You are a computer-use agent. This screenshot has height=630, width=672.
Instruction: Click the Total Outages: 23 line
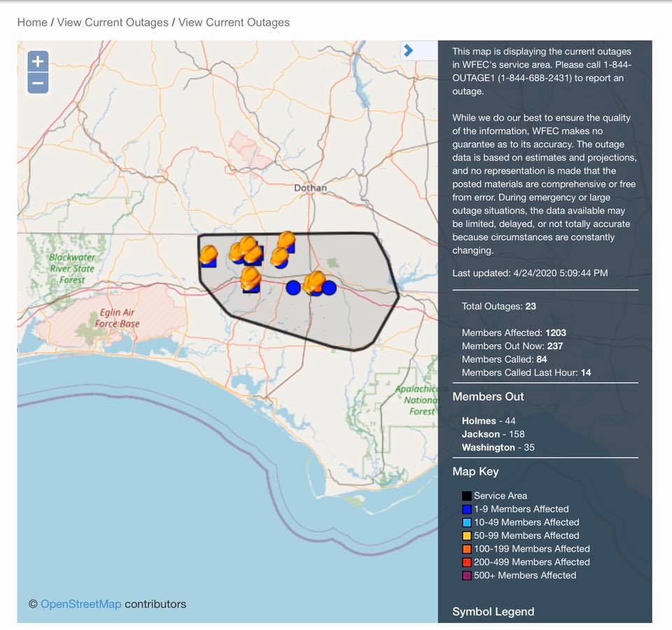click(499, 307)
